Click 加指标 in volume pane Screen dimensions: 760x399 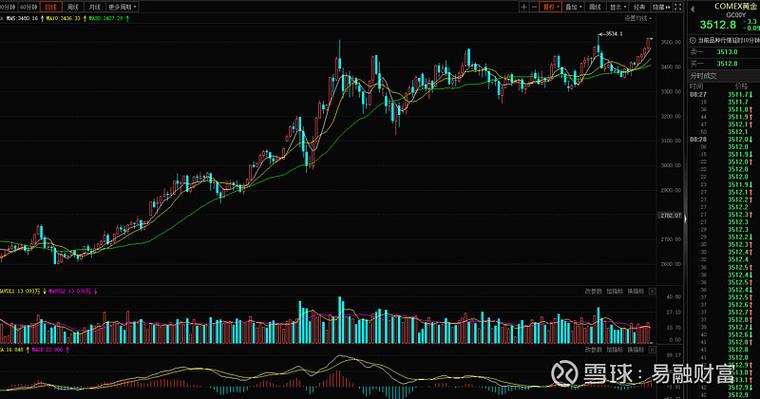coord(615,291)
